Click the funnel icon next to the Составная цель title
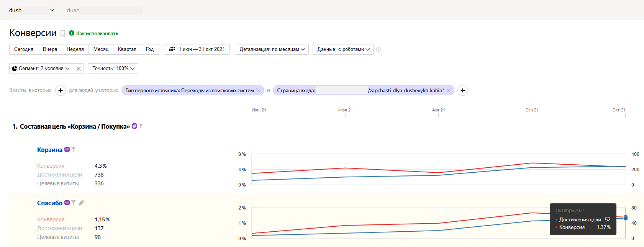This screenshot has width=644, height=247. pos(141,126)
